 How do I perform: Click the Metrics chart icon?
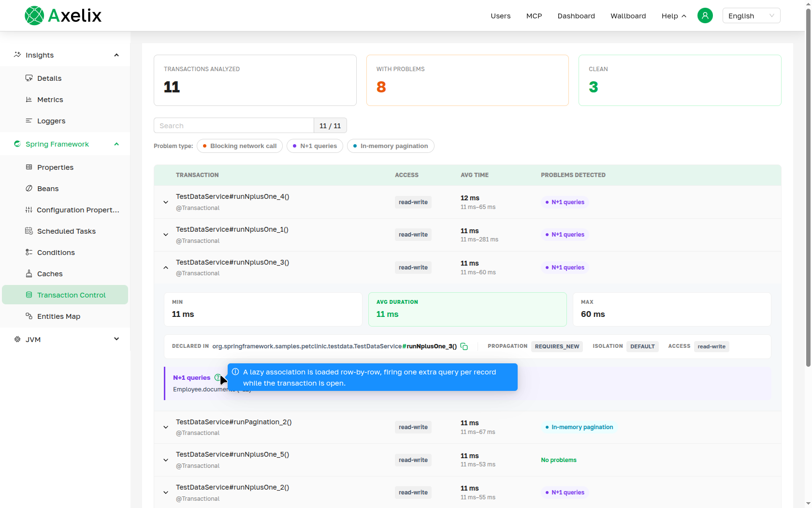(x=29, y=99)
